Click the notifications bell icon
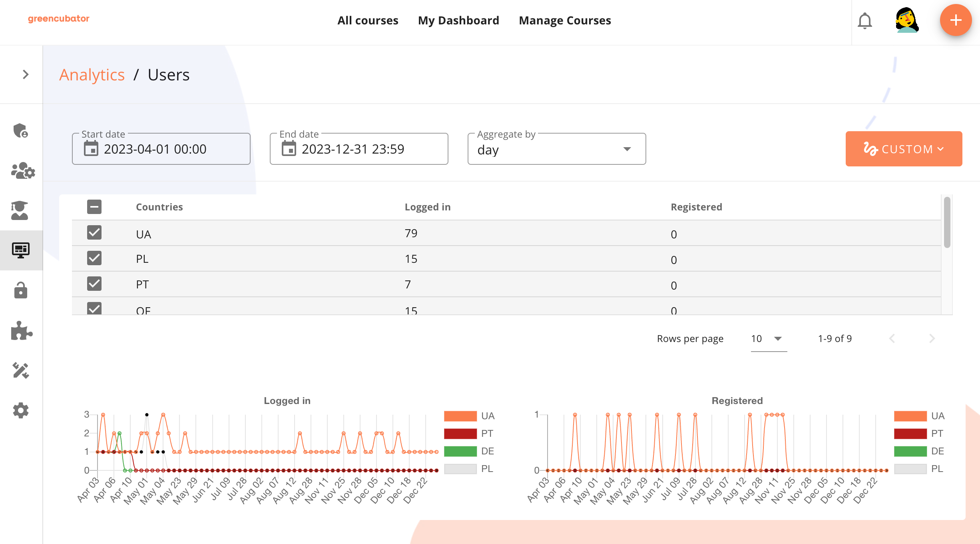Screen dimensions: 980x544 tap(864, 20)
